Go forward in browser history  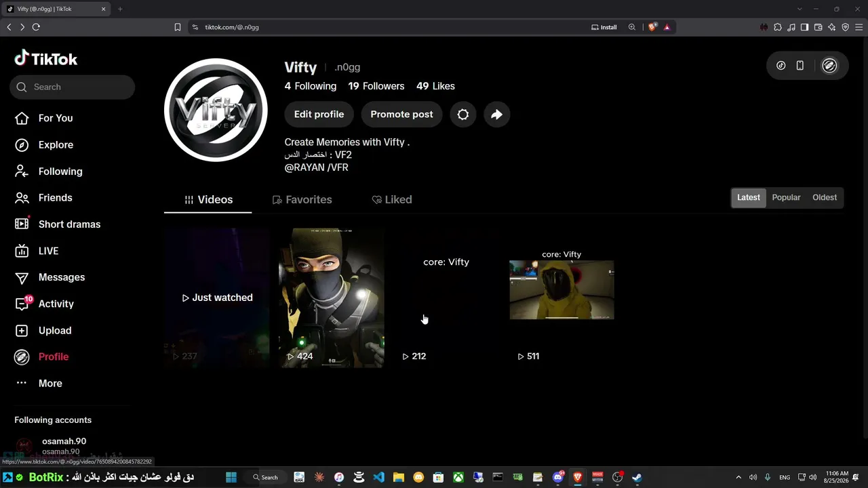(x=22, y=27)
